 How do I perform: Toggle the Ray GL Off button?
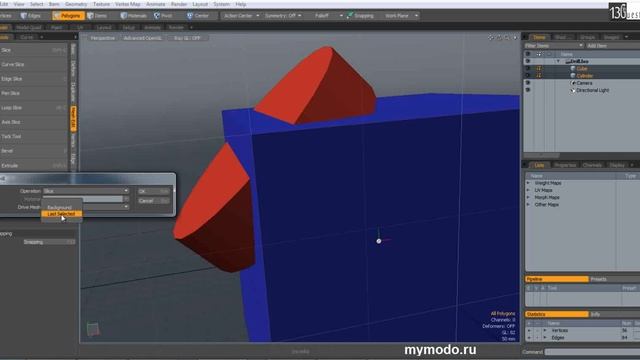[187, 38]
